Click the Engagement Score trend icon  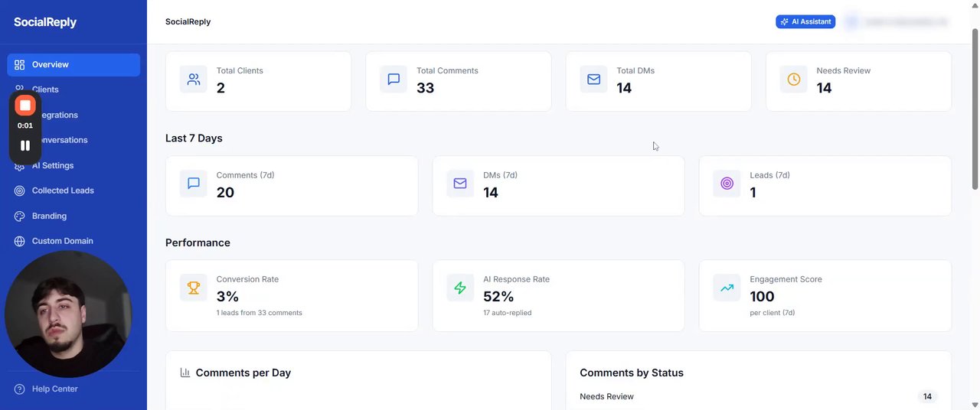727,288
